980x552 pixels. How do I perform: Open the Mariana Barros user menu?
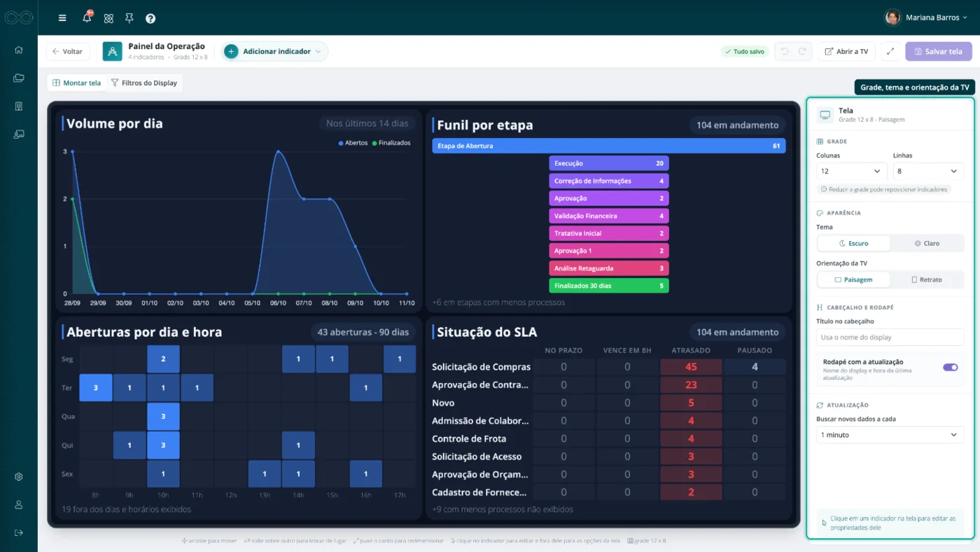click(926, 18)
